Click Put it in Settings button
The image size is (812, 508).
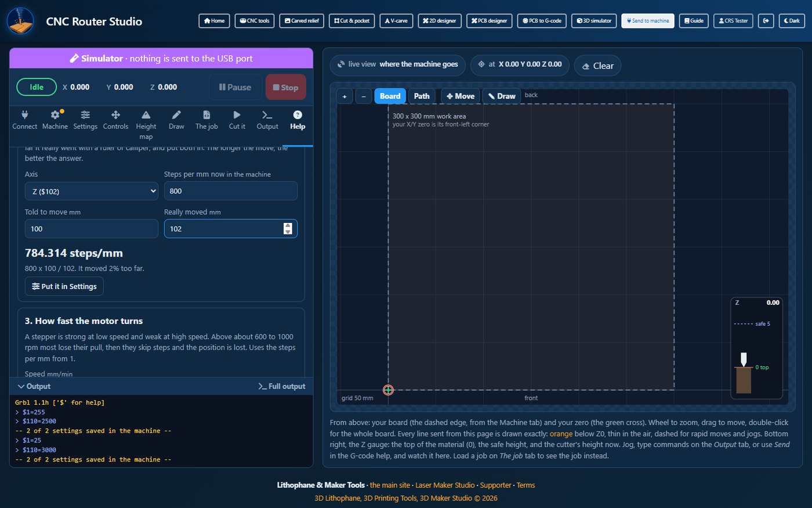pyautogui.click(x=64, y=286)
